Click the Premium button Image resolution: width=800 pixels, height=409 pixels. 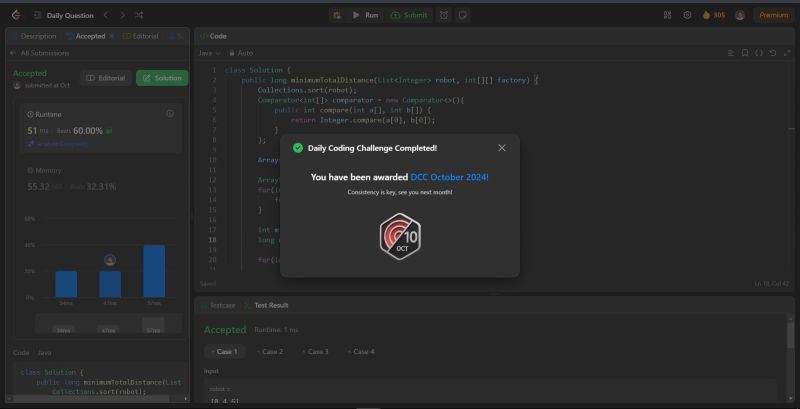773,15
